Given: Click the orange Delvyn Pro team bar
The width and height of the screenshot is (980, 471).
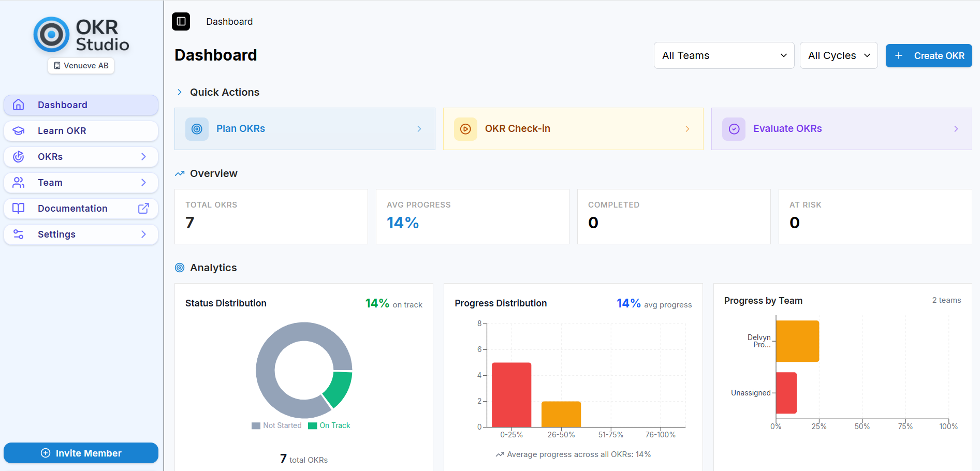Looking at the screenshot, I should pyautogui.click(x=798, y=341).
